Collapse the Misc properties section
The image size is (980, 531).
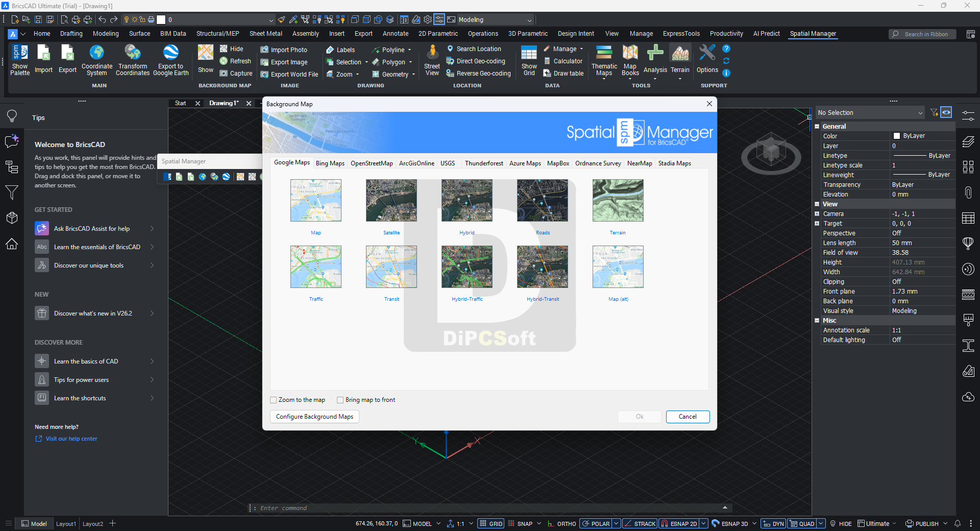(817, 320)
